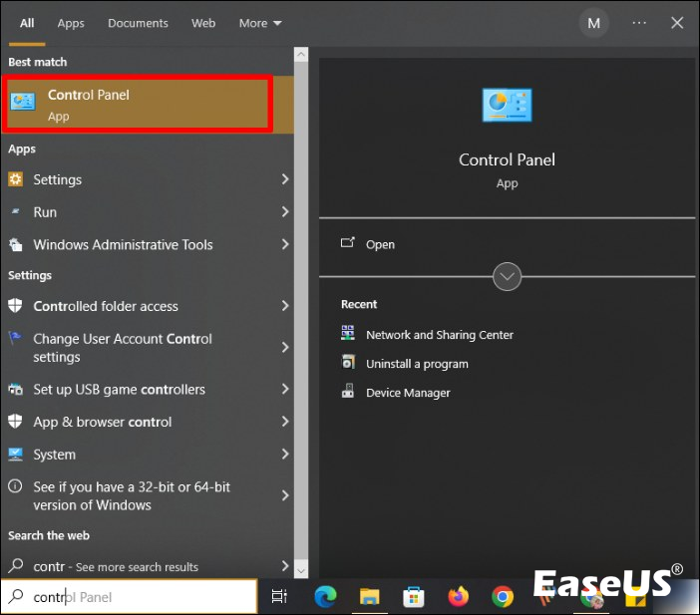Viewport: 700px width, 615px height.
Task: Click Open in the Control Panel preview
Action: (380, 244)
